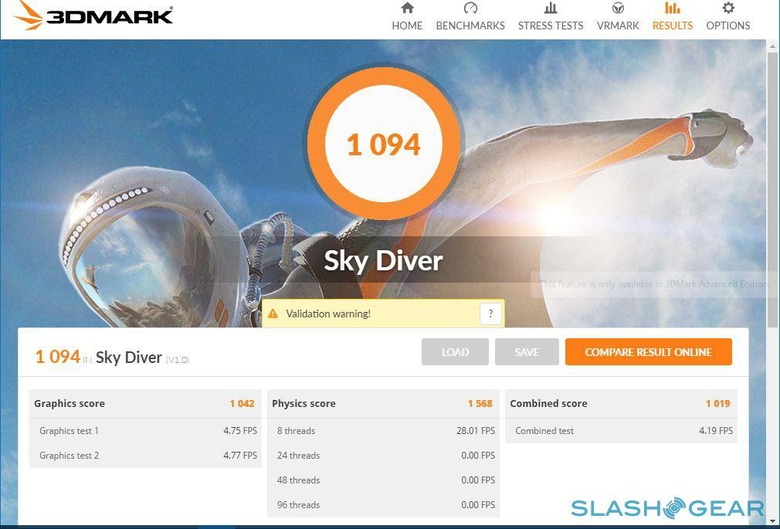Click the orange 1 094 score circle

coord(384,143)
